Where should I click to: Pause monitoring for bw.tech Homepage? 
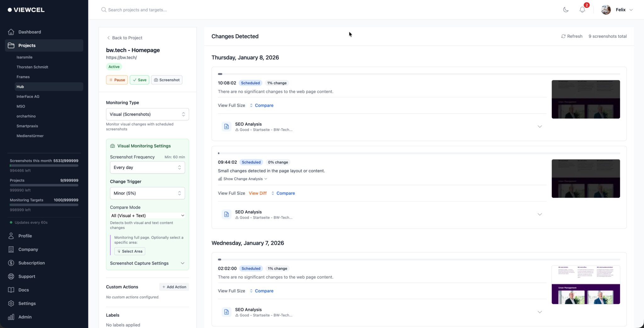(117, 80)
